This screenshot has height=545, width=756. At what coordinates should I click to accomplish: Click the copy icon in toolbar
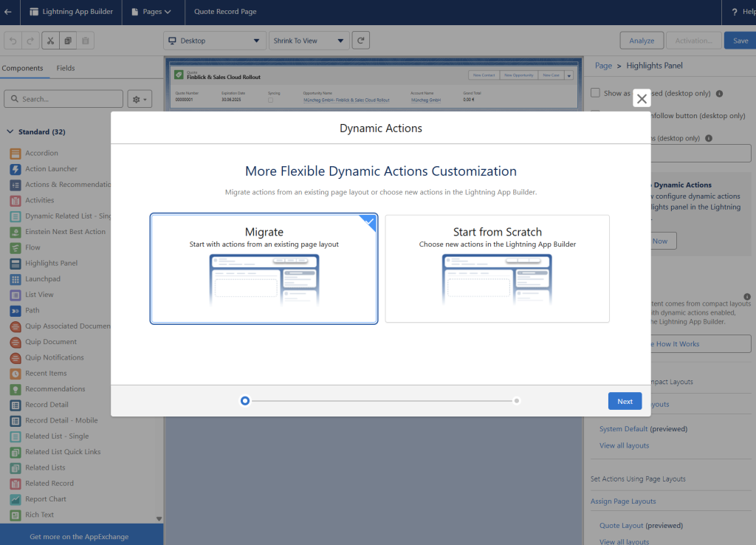click(68, 41)
